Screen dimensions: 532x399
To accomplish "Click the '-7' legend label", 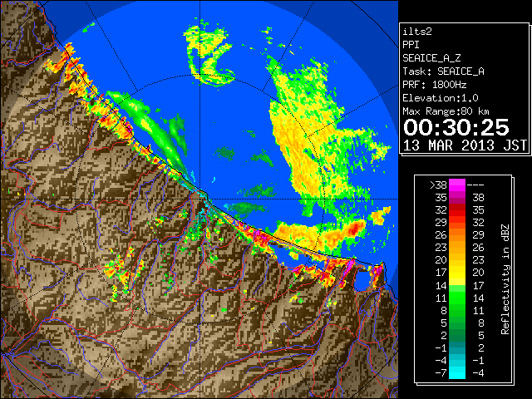I will click(441, 373).
